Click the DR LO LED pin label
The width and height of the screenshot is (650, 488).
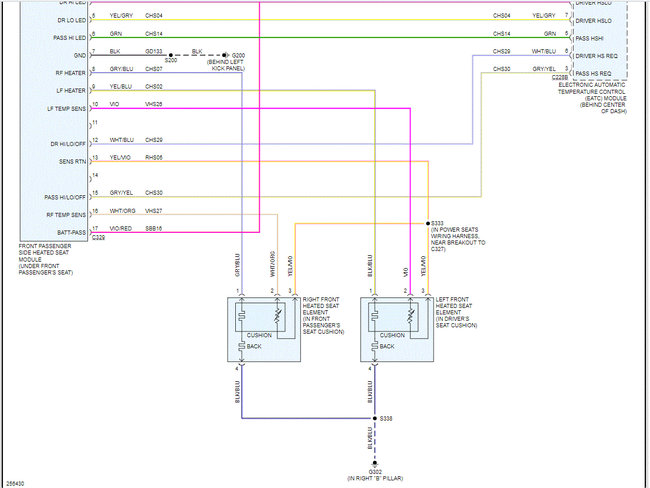click(x=71, y=20)
